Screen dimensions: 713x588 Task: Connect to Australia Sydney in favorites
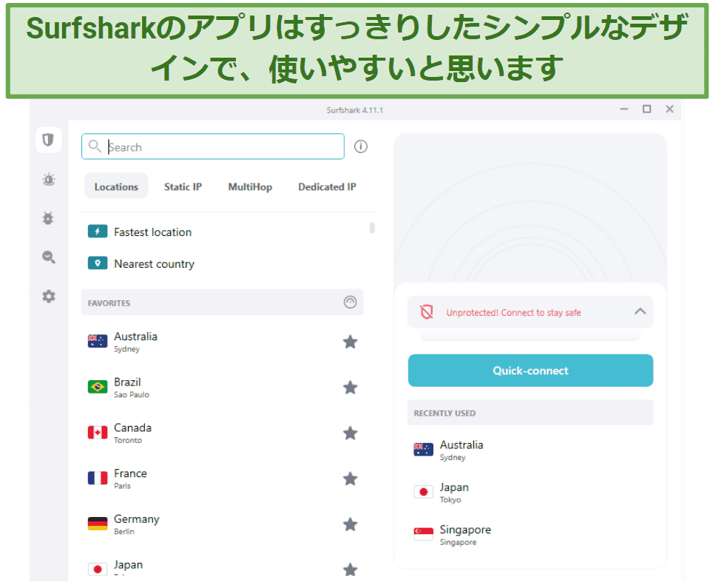[223, 342]
